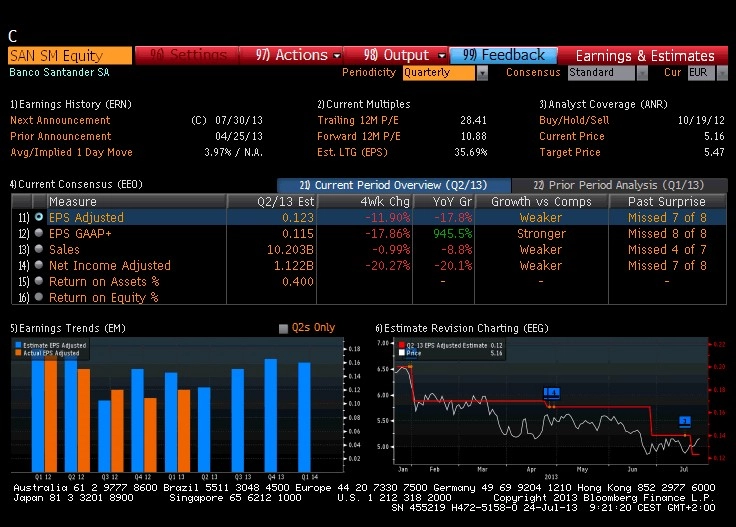This screenshot has width=736, height=527.
Task: Click the EPS GAAP+ 4Wk change -17.86%
Action: pos(387,234)
